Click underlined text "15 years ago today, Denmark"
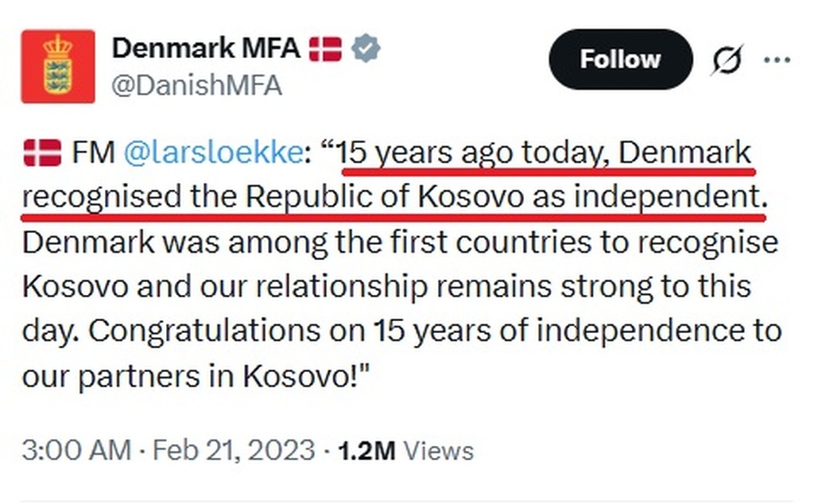 546,153
